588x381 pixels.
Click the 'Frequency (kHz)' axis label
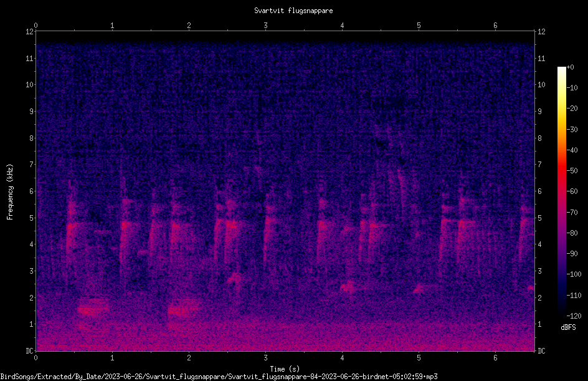click(10, 192)
